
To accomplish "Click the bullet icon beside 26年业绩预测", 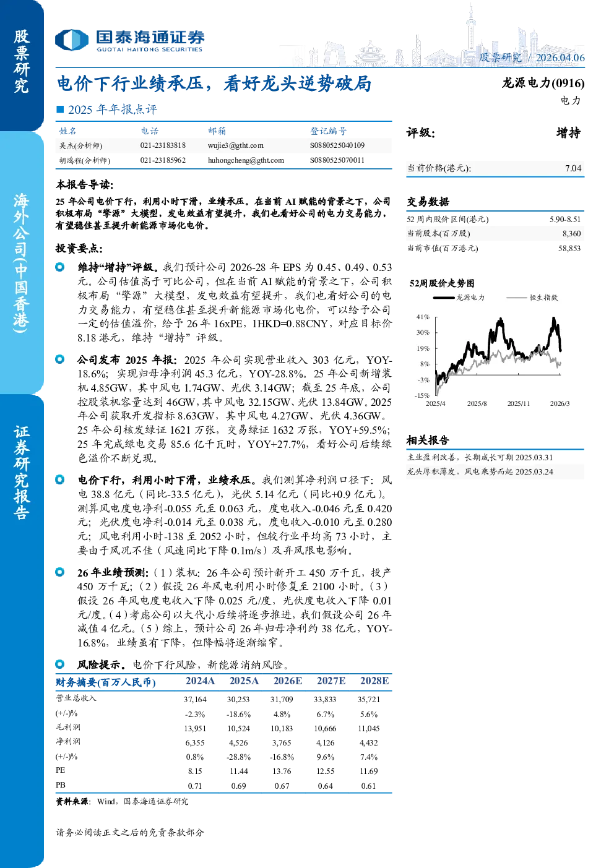I will pos(60,572).
